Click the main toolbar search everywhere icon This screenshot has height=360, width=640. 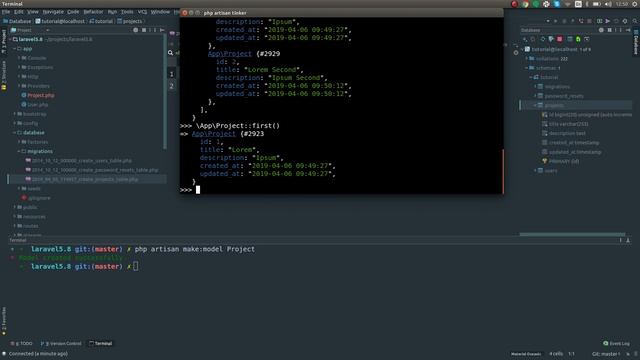[x=635, y=21]
